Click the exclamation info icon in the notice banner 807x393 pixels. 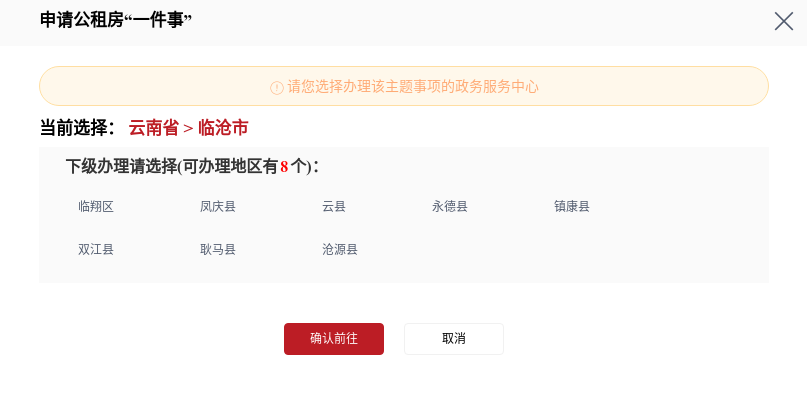[277, 87]
